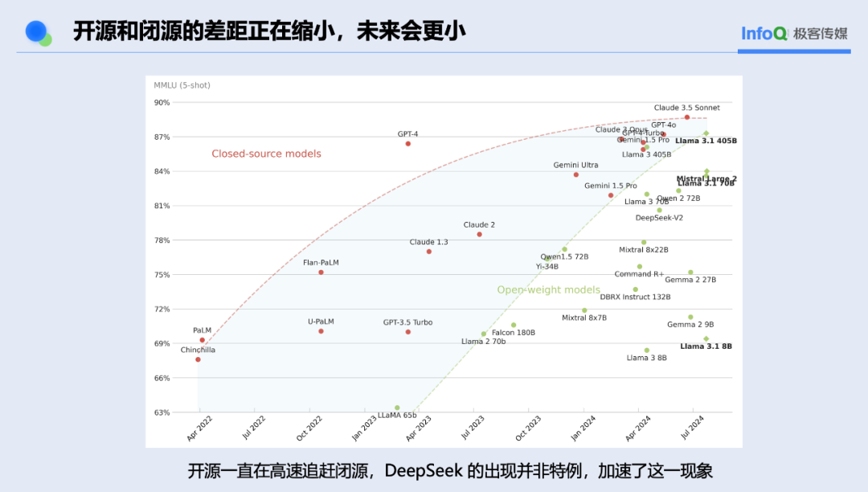The height and width of the screenshot is (492, 868).
Task: Click the Claude 2 label
Action: pyautogui.click(x=479, y=224)
